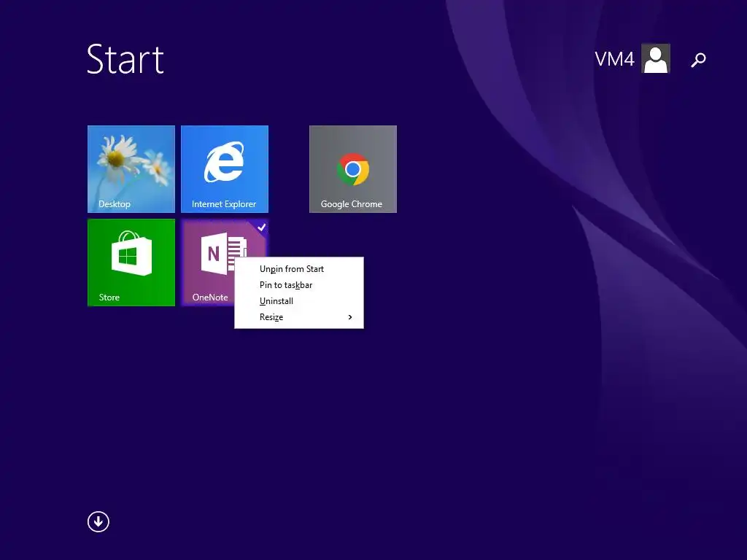The image size is (747, 560).
Task: Uncheck the OneNote tile selection checkmark
Action: point(262,227)
